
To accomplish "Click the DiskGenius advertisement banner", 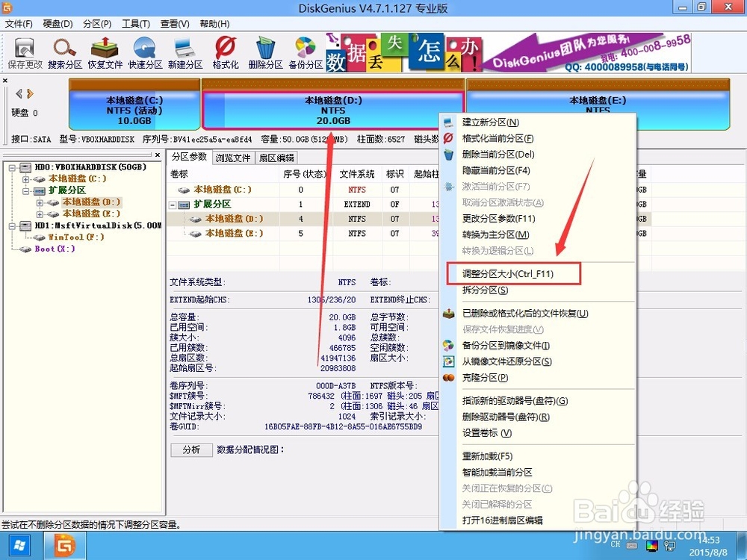I will (x=508, y=53).
